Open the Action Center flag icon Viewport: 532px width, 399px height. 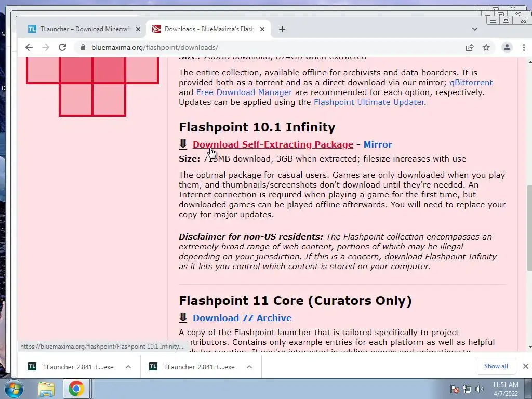click(454, 389)
